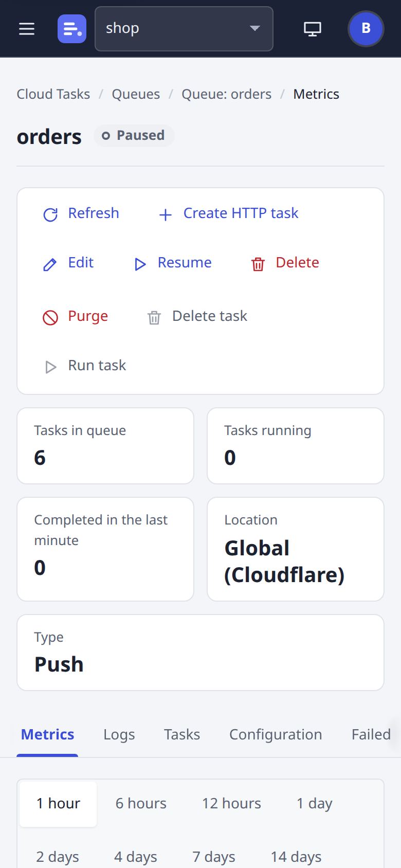Switch to the Metrics tab
Screen dimensions: 401x868
[x=47, y=734]
